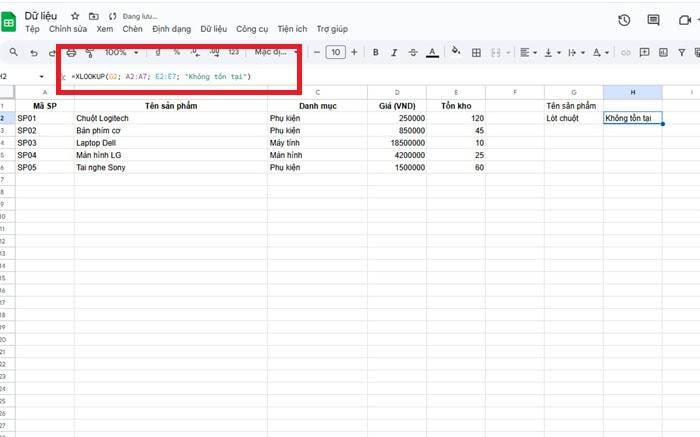Screen dimensions: 700x437
Task: Activate the paint format tool
Action: click(x=89, y=53)
